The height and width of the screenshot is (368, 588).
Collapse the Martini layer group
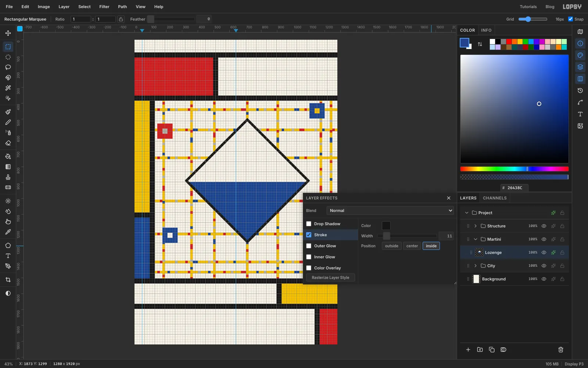coord(476,239)
